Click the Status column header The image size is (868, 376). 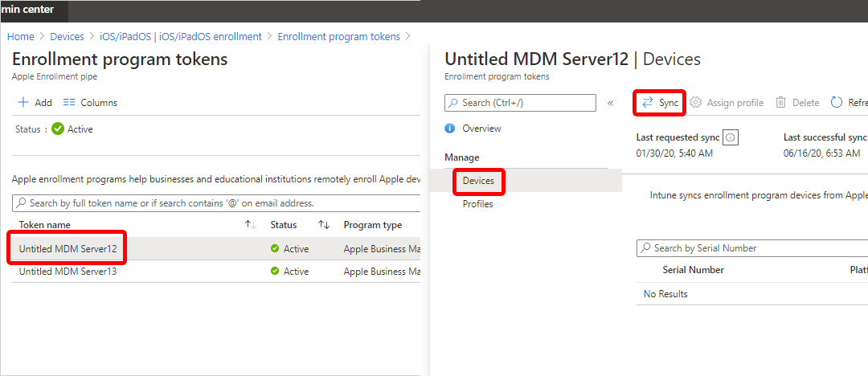click(x=284, y=225)
